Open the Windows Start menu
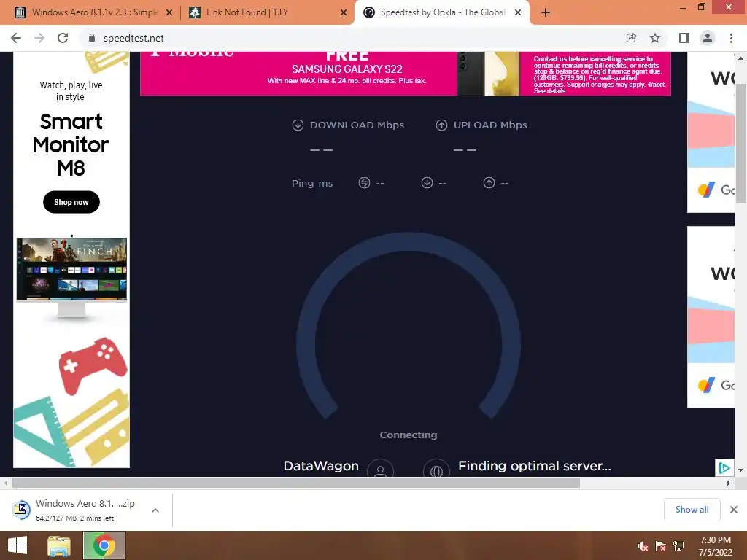The image size is (747, 560). [x=18, y=545]
